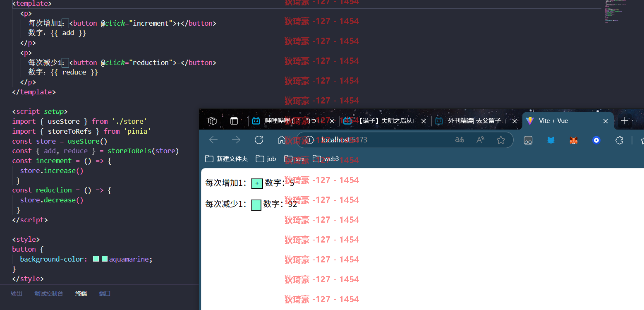Screen dimensions: 644x310
Task: Click storeToRefs(store) call in code
Action: 143,151
